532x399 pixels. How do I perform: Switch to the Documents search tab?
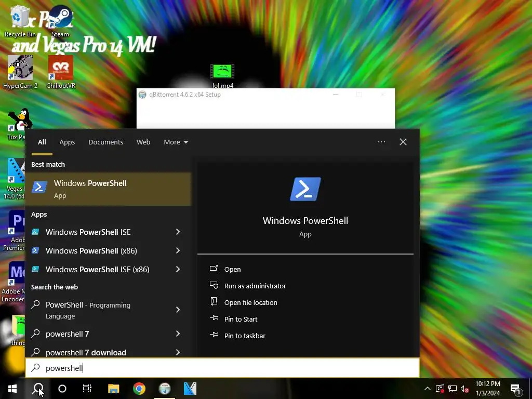(x=105, y=142)
